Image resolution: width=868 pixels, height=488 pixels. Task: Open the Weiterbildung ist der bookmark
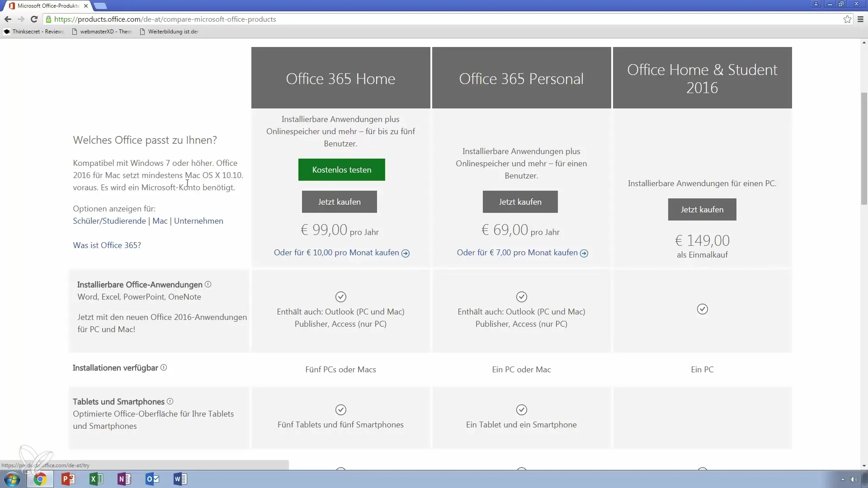point(170,32)
